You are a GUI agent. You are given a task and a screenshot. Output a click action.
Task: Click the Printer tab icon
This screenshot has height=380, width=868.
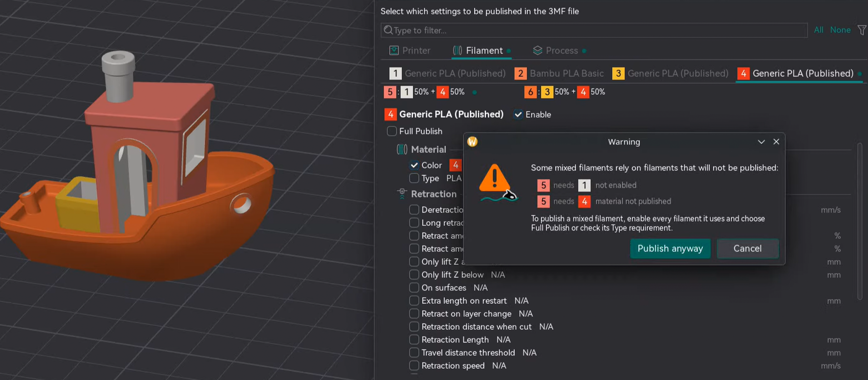(394, 50)
